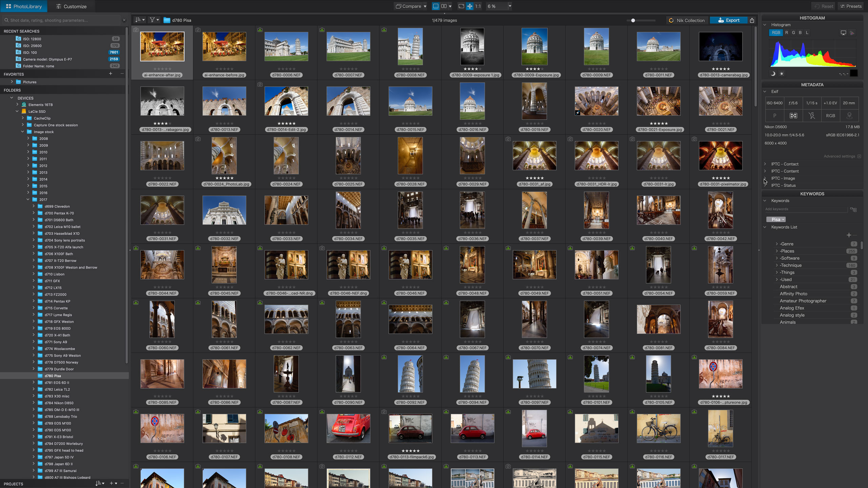Toggle shadow clipping moon icon
868x488 pixels.
(773, 74)
